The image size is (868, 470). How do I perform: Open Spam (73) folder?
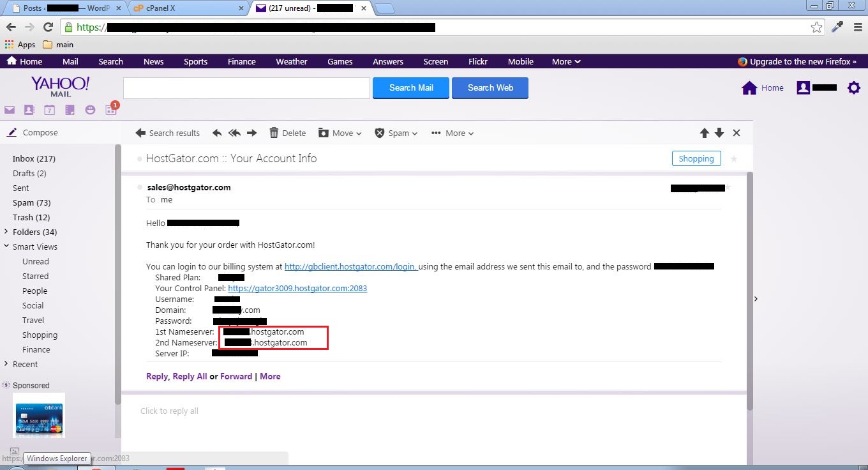(31, 202)
